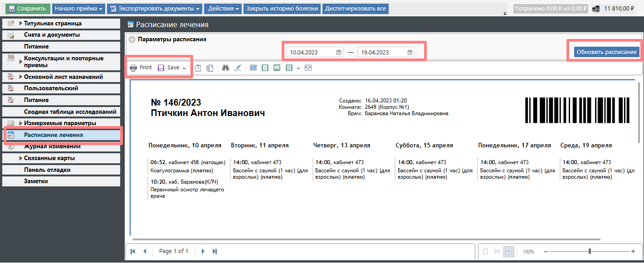Expand the Титульная страница tree item
The image size is (644, 263).
coord(21,24)
